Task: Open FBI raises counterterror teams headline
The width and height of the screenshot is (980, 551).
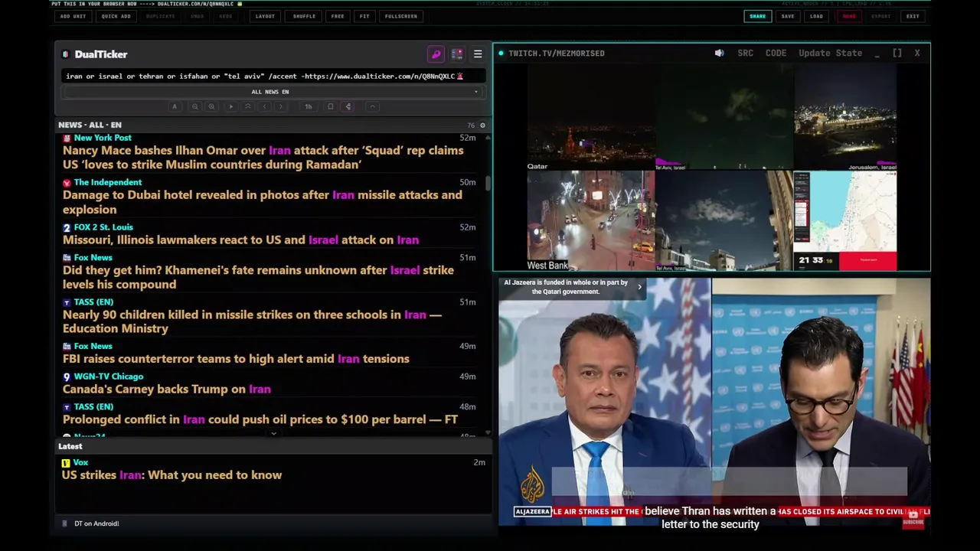Action: pyautogui.click(x=236, y=359)
